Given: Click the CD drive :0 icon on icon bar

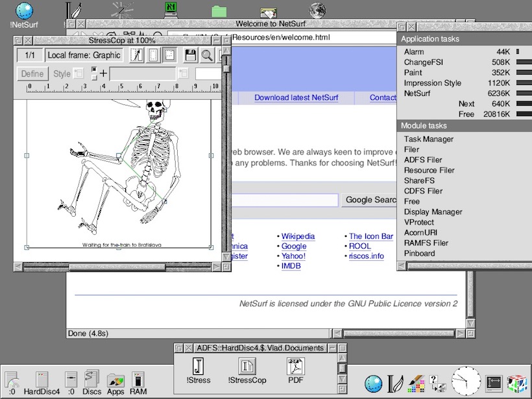Looking at the screenshot, I should click(12, 383).
